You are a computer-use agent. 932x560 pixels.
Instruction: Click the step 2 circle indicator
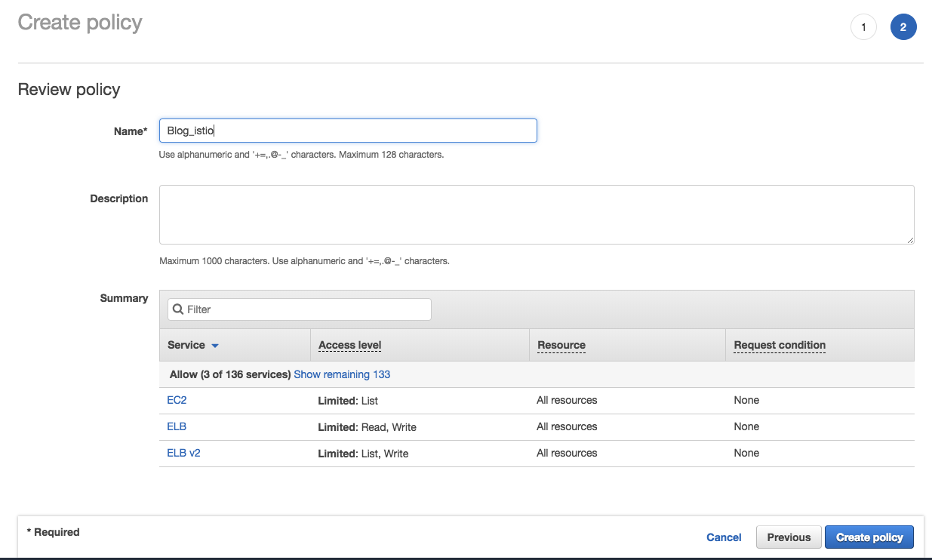pos(903,28)
